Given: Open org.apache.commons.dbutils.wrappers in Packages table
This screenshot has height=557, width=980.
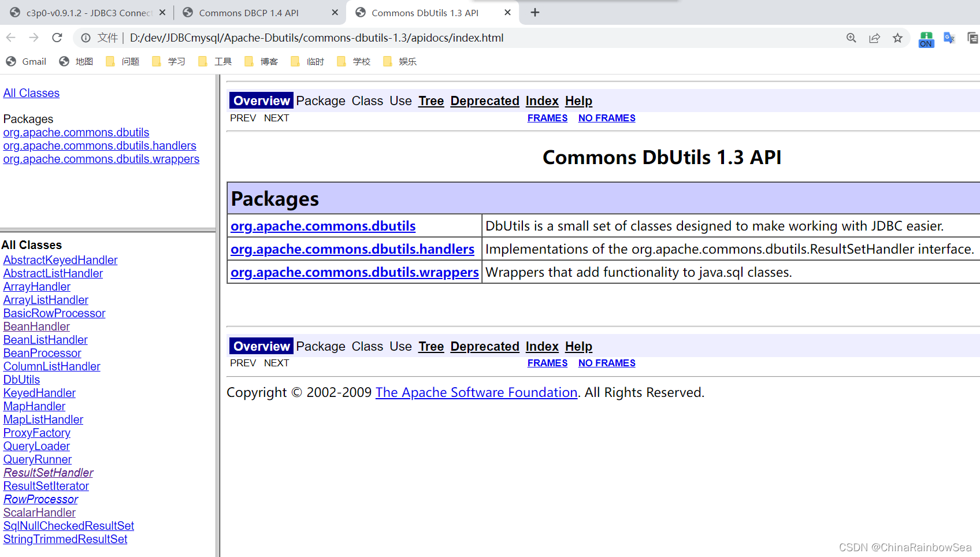Looking at the screenshot, I should pyautogui.click(x=355, y=272).
